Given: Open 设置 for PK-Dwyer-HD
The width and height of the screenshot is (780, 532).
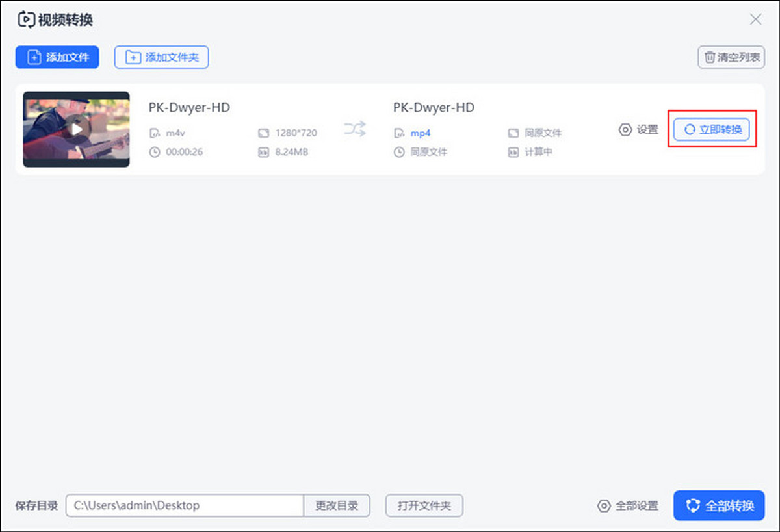Looking at the screenshot, I should pos(638,129).
